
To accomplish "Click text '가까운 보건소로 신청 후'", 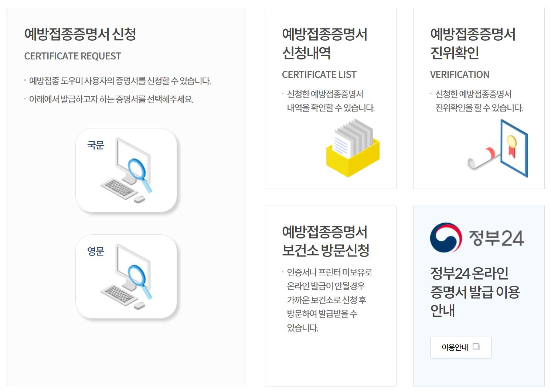I will click(327, 300).
